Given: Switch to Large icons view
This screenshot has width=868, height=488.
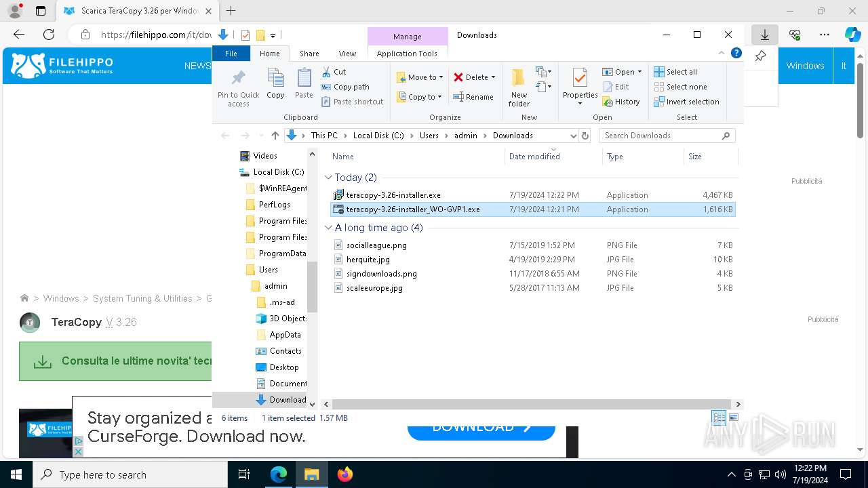Looking at the screenshot, I should pos(734,418).
